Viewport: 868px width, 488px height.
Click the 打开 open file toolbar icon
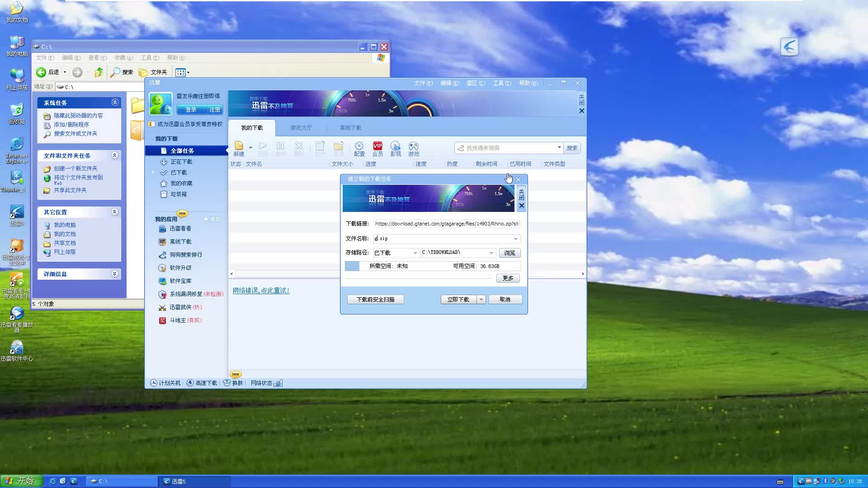pyautogui.click(x=321, y=148)
